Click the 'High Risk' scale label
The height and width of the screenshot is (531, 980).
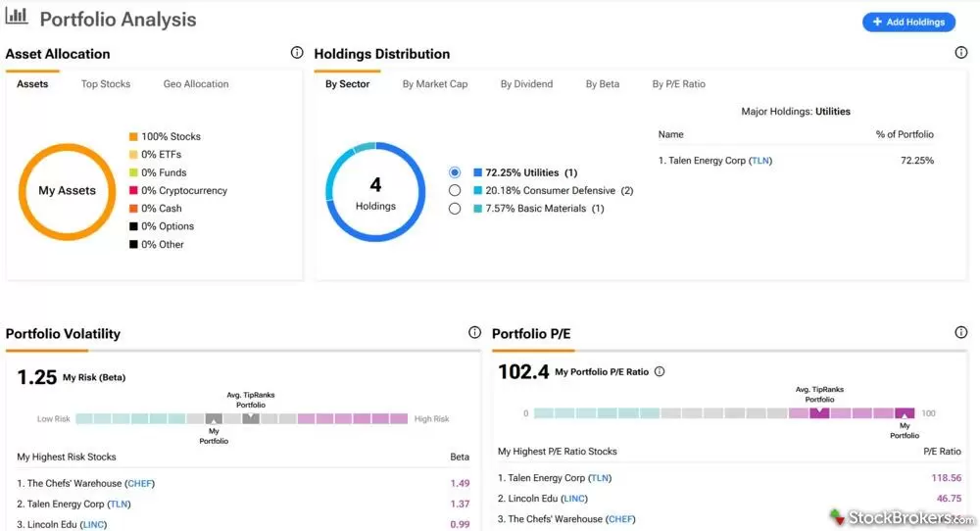coord(431,418)
